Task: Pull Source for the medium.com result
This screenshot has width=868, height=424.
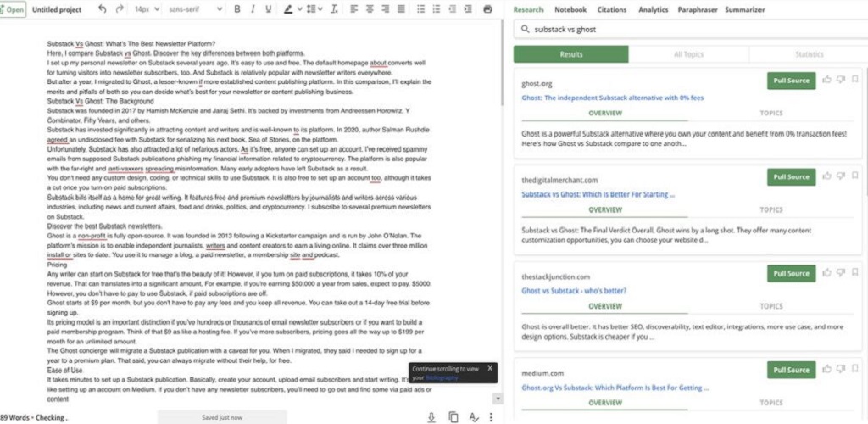Action: 791,369
